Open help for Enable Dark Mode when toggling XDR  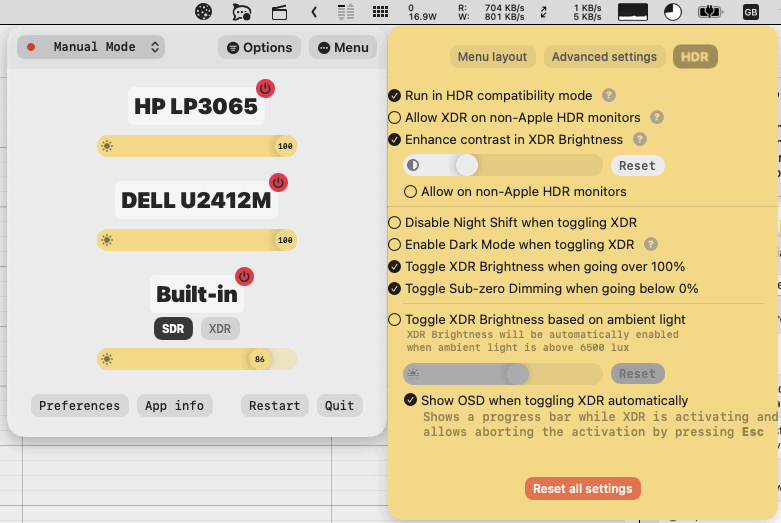pos(651,244)
